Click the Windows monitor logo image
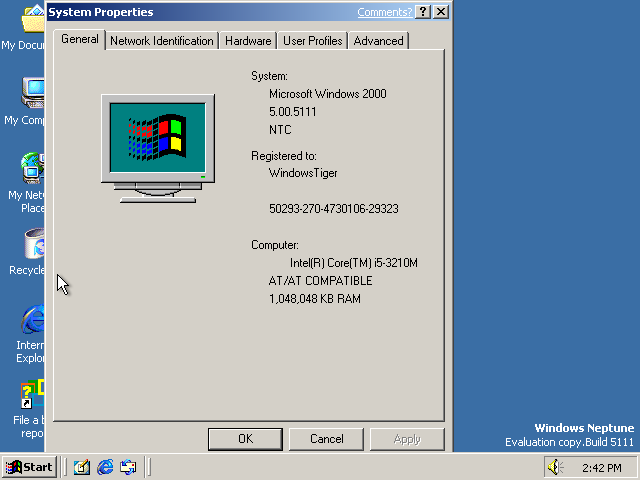This screenshot has width=640, height=480. [158, 149]
